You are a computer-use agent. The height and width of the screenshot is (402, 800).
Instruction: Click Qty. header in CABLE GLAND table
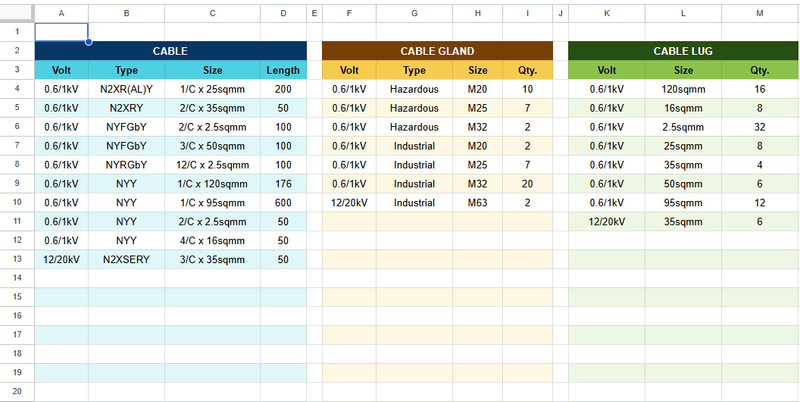(528, 70)
